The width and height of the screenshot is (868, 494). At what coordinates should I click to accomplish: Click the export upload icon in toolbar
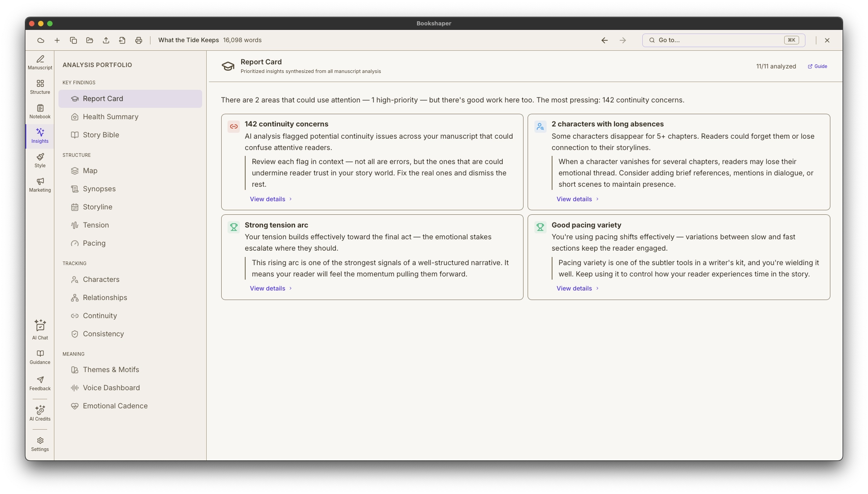[x=106, y=40]
